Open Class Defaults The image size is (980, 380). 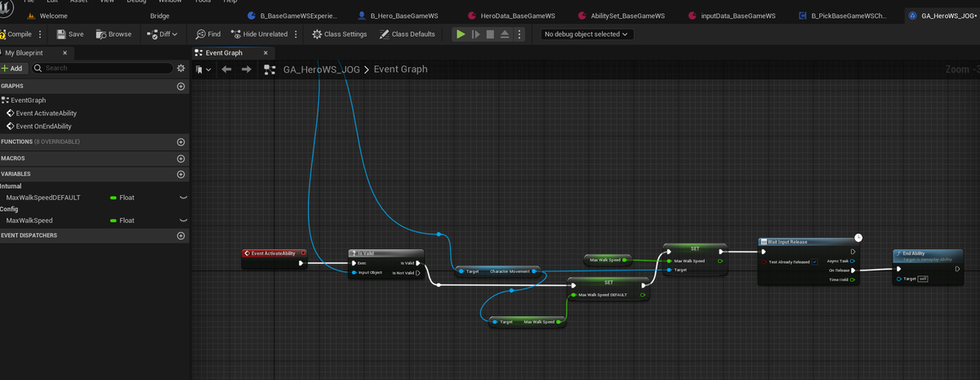pos(408,34)
